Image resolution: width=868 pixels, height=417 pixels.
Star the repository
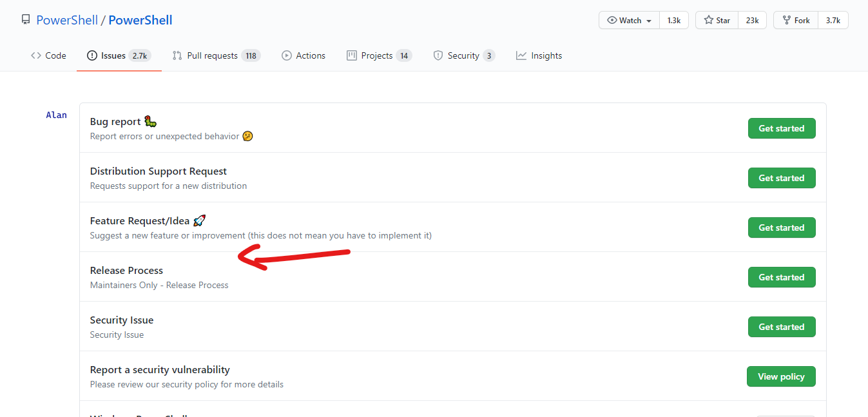click(x=717, y=21)
